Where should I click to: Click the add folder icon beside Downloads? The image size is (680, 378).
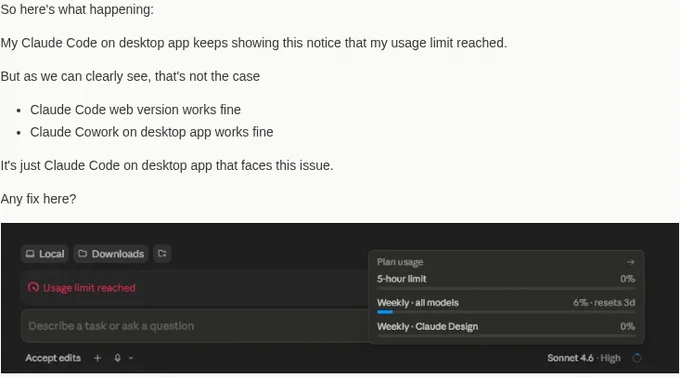[162, 254]
